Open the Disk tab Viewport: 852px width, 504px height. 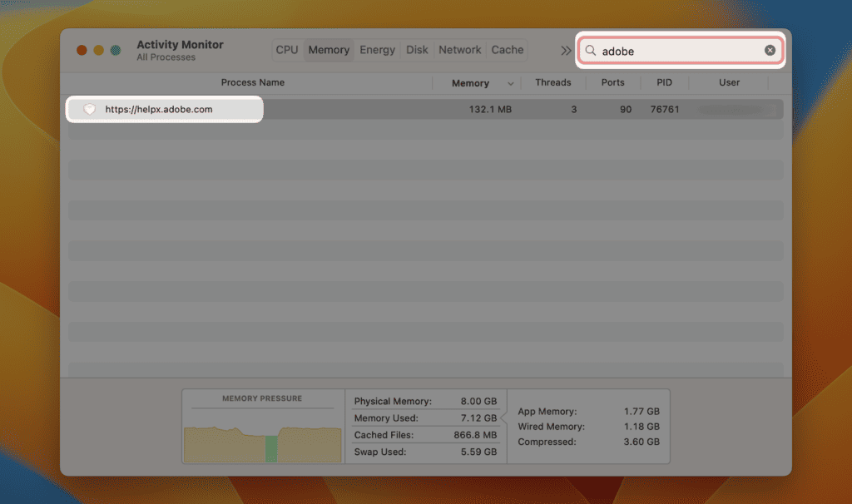417,50
